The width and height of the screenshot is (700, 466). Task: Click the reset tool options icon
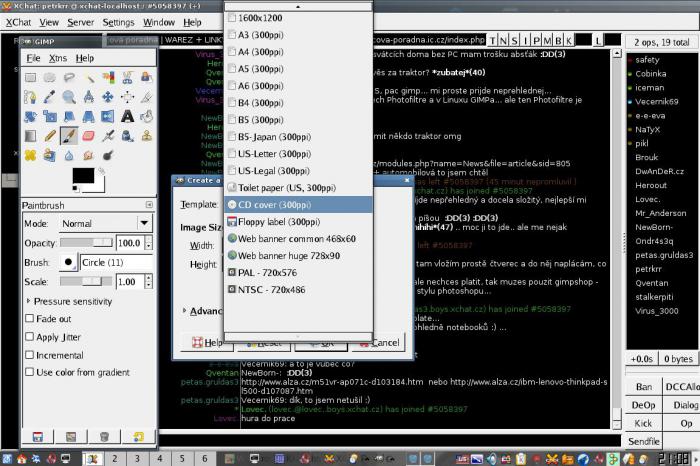click(x=138, y=437)
